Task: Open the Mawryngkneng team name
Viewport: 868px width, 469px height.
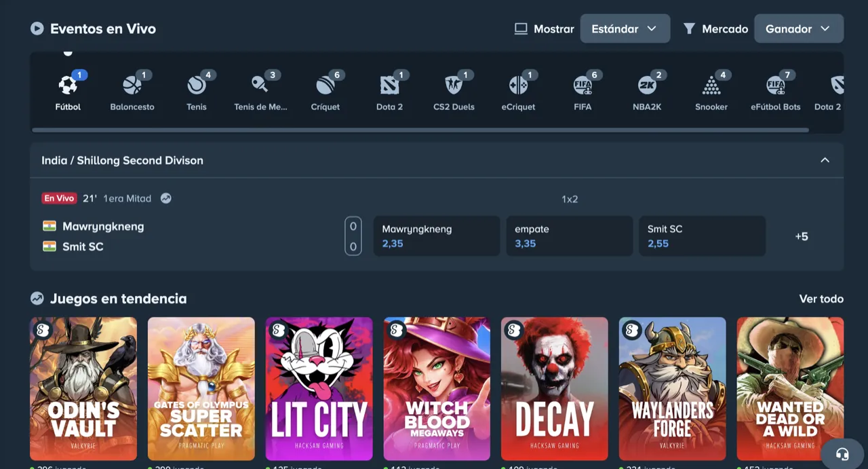Action: coord(103,226)
